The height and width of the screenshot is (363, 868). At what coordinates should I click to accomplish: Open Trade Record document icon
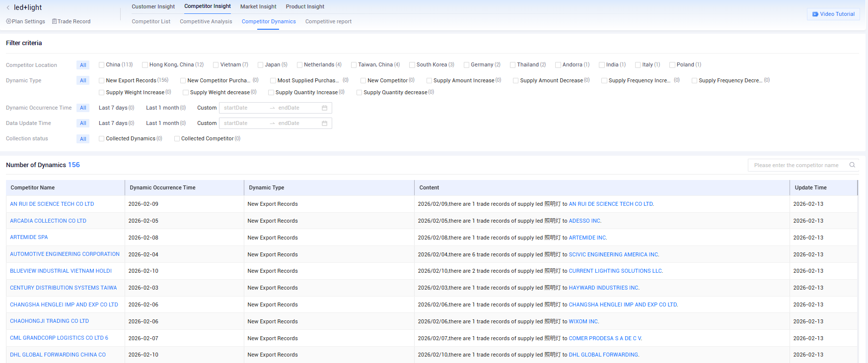(x=54, y=21)
